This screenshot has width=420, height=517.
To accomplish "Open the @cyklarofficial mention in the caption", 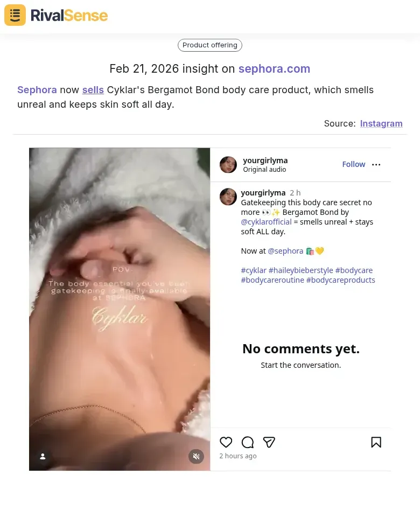I will [x=266, y=221].
